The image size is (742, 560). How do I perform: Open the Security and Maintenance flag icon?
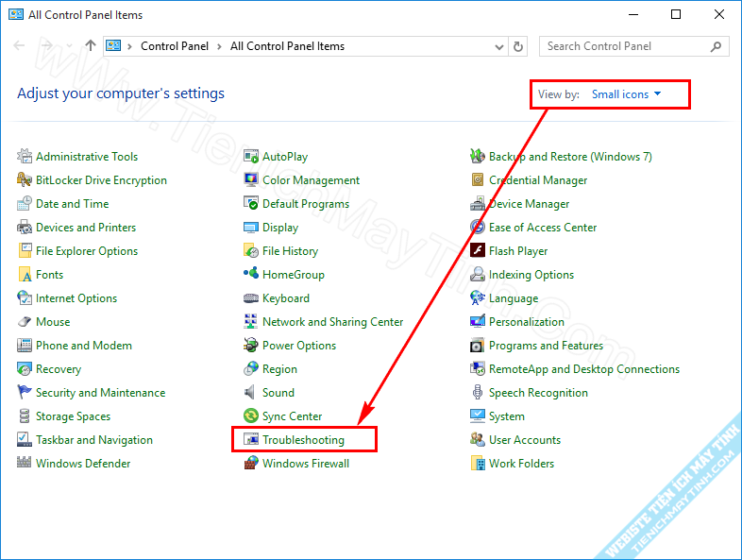click(x=25, y=393)
